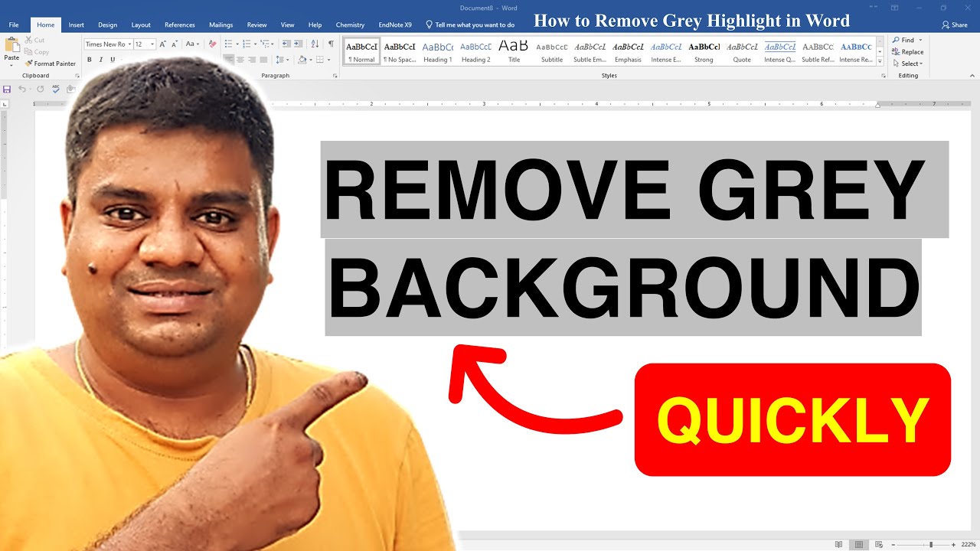Viewport: 980px width, 551px height.
Task: Switch to the Layout tab
Action: click(x=141, y=24)
